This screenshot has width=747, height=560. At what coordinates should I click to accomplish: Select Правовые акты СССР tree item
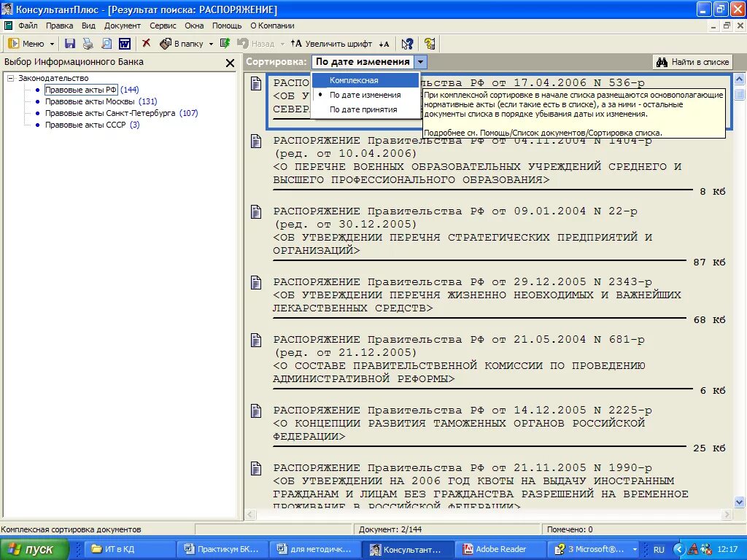[x=85, y=125]
